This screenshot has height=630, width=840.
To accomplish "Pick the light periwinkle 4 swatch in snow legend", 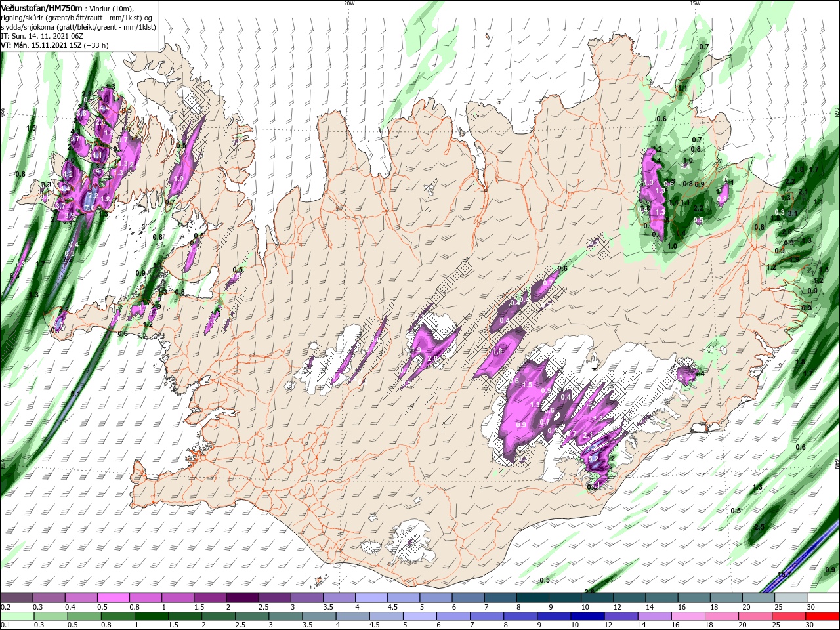I will coord(371,598).
